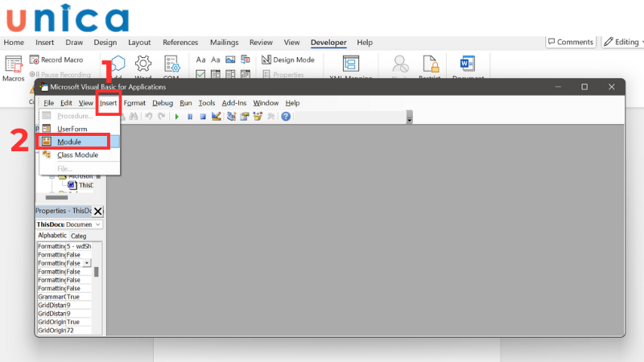Expand the False value dropdown arrow
This screenshot has width=644, height=362.
coord(87,263)
